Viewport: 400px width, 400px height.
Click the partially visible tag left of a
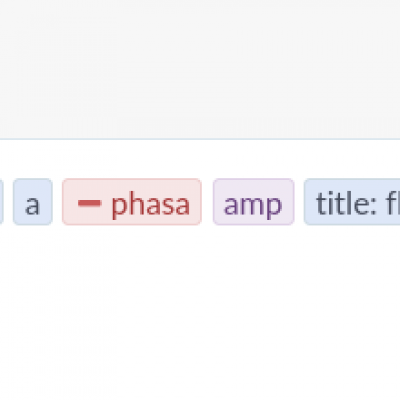click(1, 202)
